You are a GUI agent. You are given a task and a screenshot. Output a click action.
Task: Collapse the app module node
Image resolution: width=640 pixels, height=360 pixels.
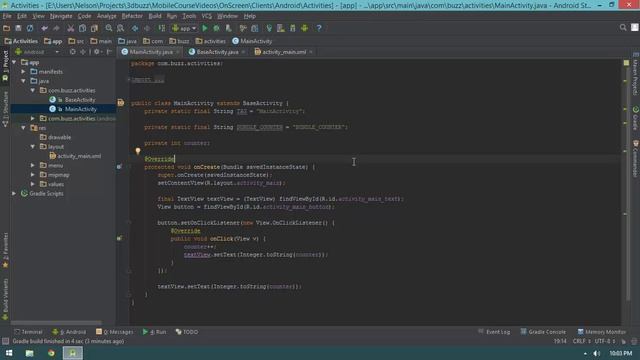[15, 62]
